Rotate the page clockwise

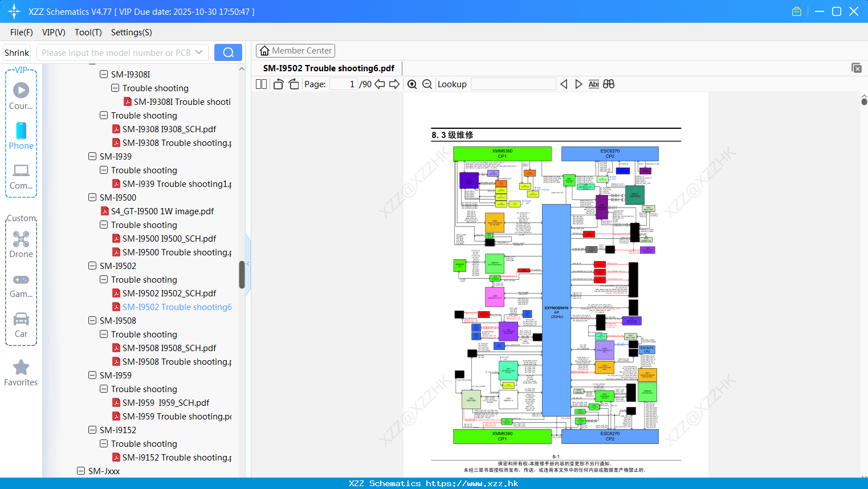tap(294, 84)
